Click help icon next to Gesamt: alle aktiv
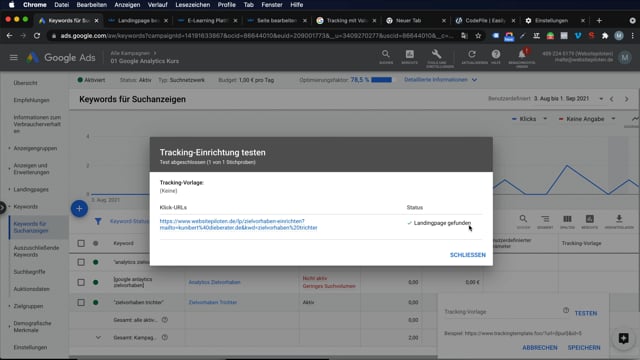The width and height of the screenshot is (640, 360). (164, 320)
